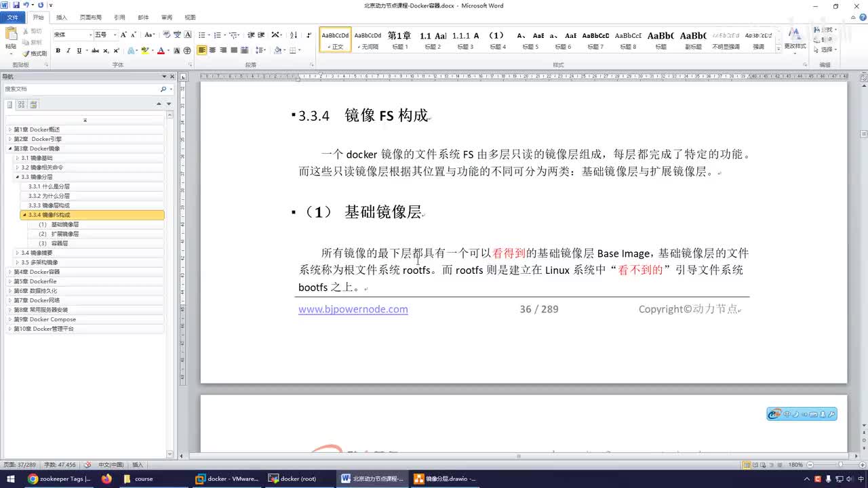Switch to the Insert (插入) tab
Screen dimensions: 868x488
(62, 18)
